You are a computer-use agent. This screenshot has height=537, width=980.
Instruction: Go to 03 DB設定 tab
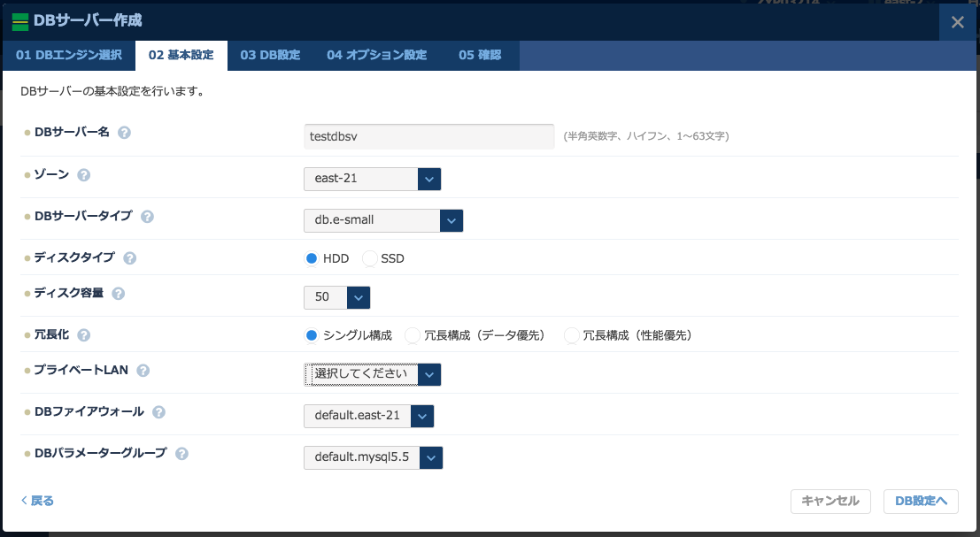[x=270, y=56]
